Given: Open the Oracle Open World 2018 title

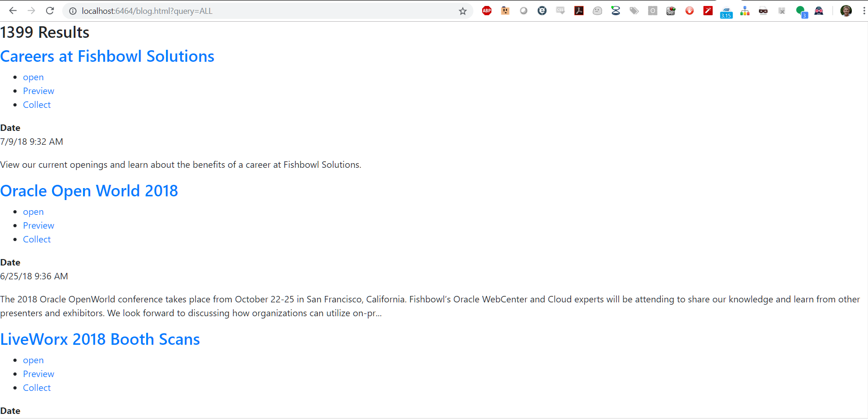Looking at the screenshot, I should [x=89, y=191].
